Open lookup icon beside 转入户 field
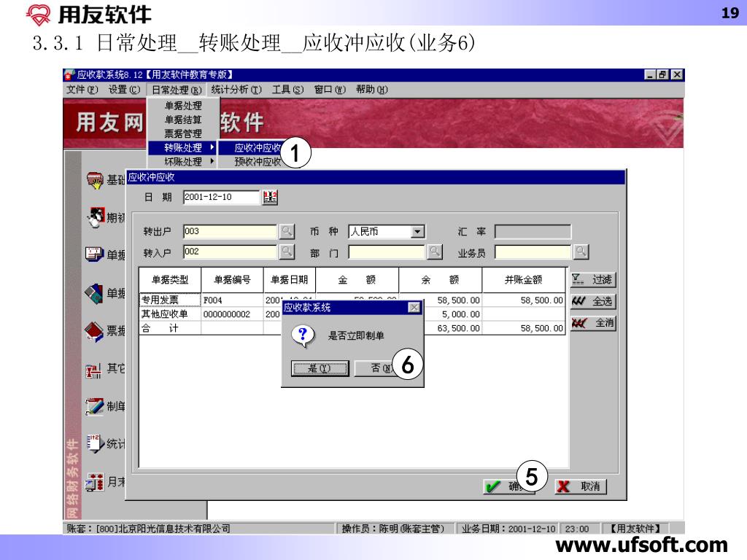The height and width of the screenshot is (560, 747). coord(287,252)
